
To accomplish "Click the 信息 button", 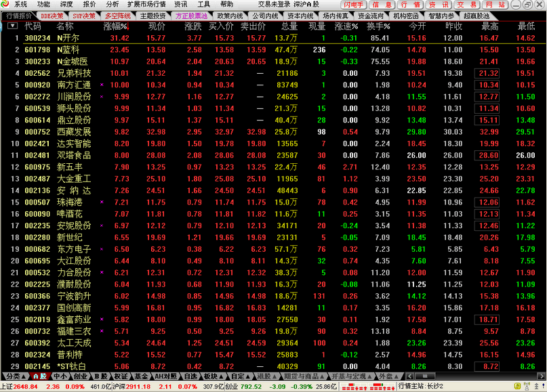I will (382, 5).
